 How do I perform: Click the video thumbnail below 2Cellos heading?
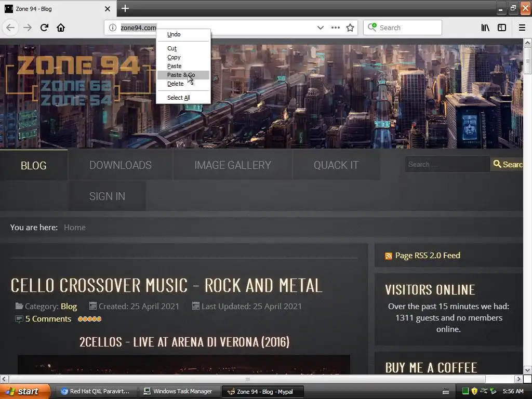pyautogui.click(x=183, y=365)
